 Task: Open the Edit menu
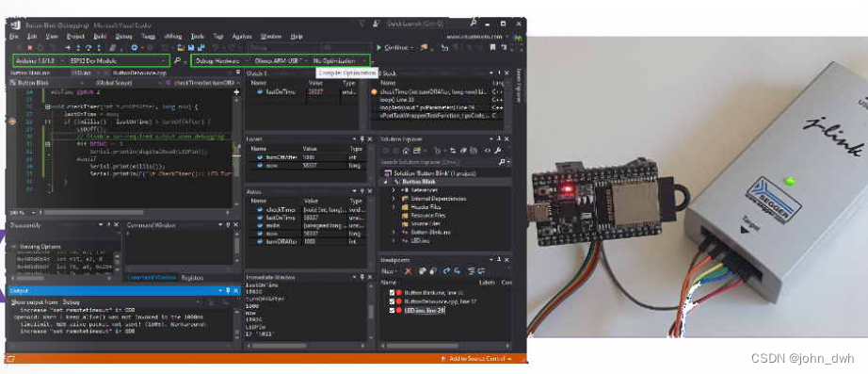(x=33, y=36)
